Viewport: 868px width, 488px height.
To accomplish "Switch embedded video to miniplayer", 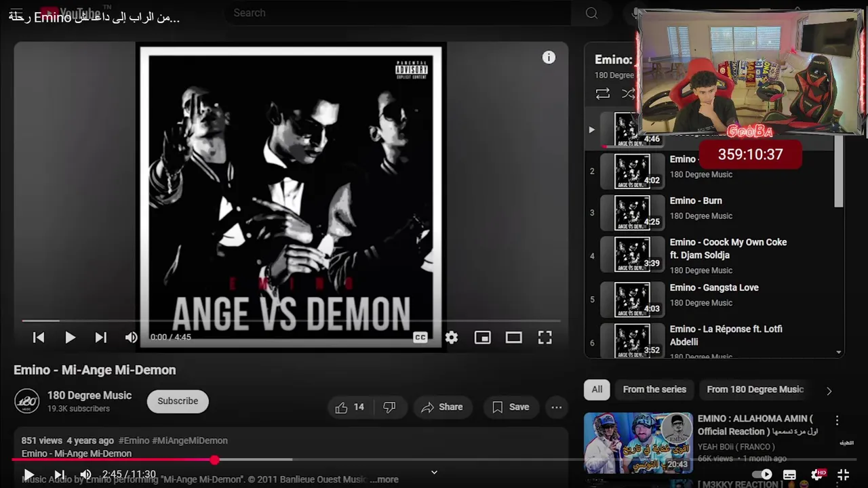I will tap(482, 338).
